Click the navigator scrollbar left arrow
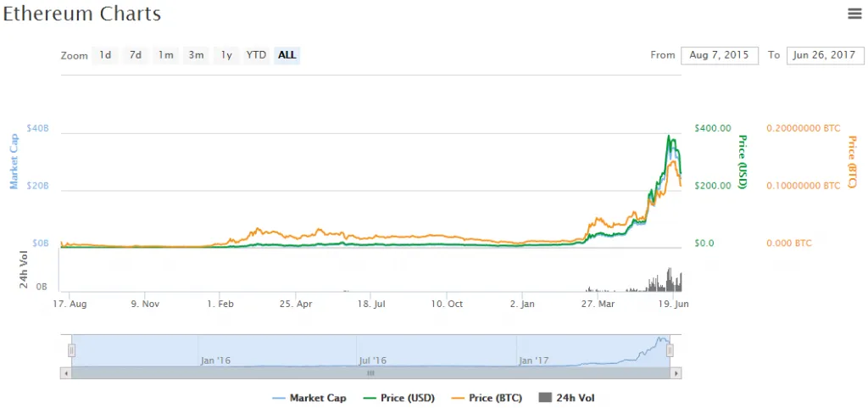868x408 pixels. click(x=66, y=373)
